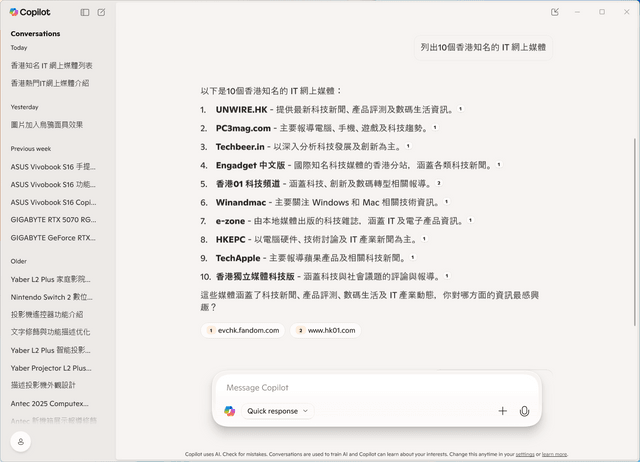Open conversation ASUS Vivobook S16 Copi
This screenshot has width=640, height=462.
coord(53,202)
